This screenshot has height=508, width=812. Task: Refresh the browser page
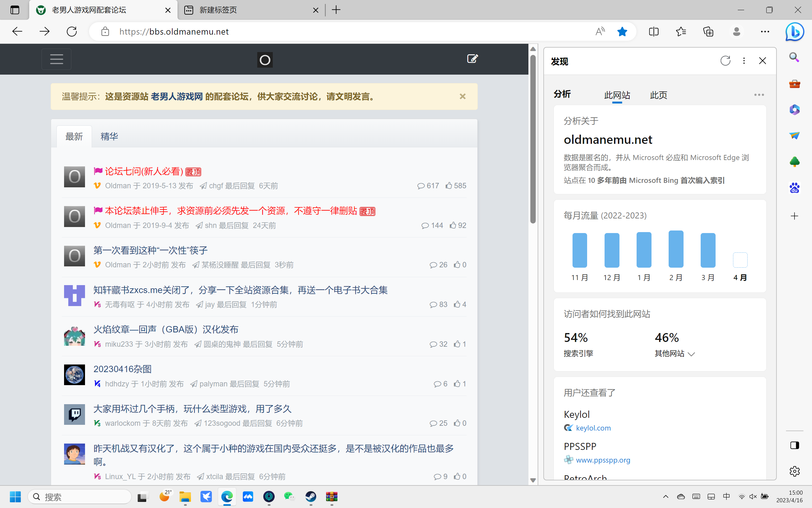71,31
